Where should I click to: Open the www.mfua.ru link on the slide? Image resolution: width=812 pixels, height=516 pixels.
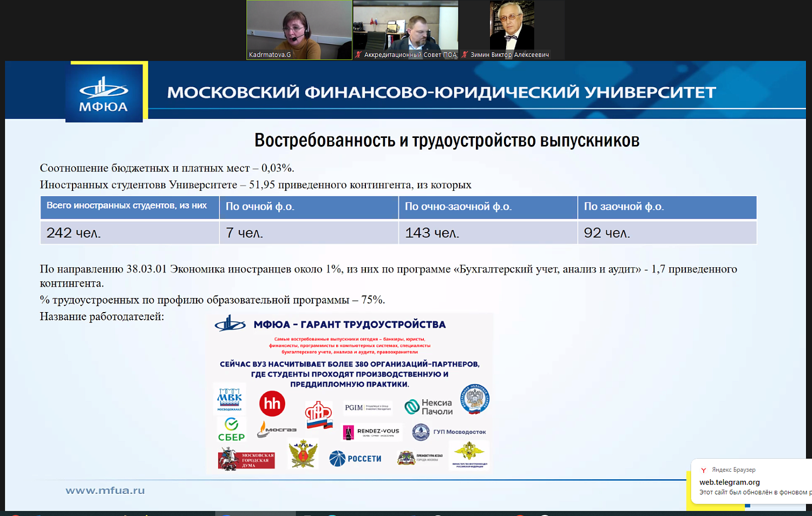(x=105, y=491)
